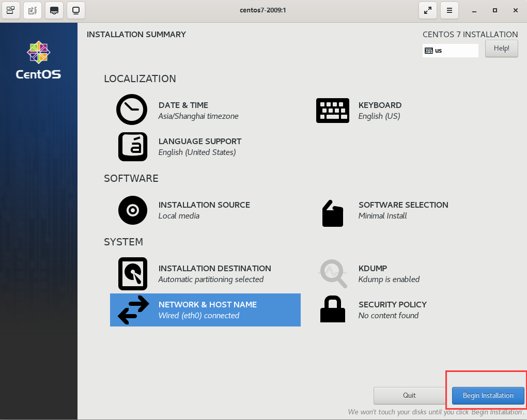Click 'No content found' text

(388, 316)
